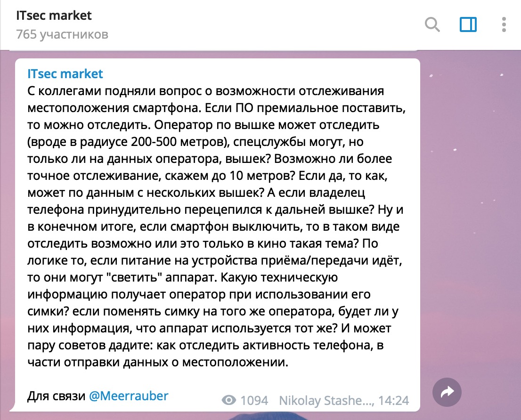Viewport: 521px width, 420px height.
Task: Open the three-dot more options menu
Action: pyautogui.click(x=504, y=24)
